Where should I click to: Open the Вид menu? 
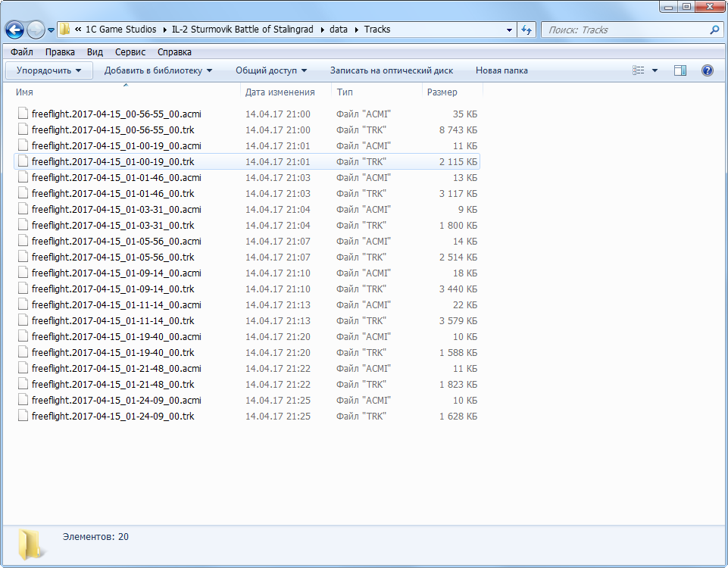(x=95, y=52)
